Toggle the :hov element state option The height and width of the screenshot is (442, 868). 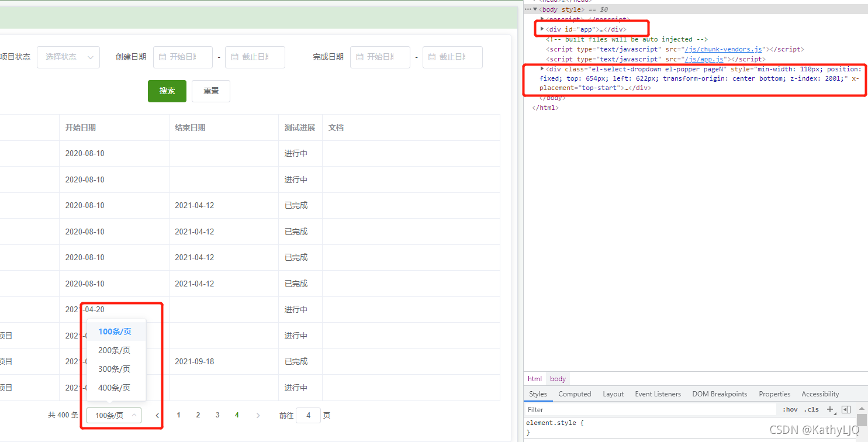coord(790,409)
